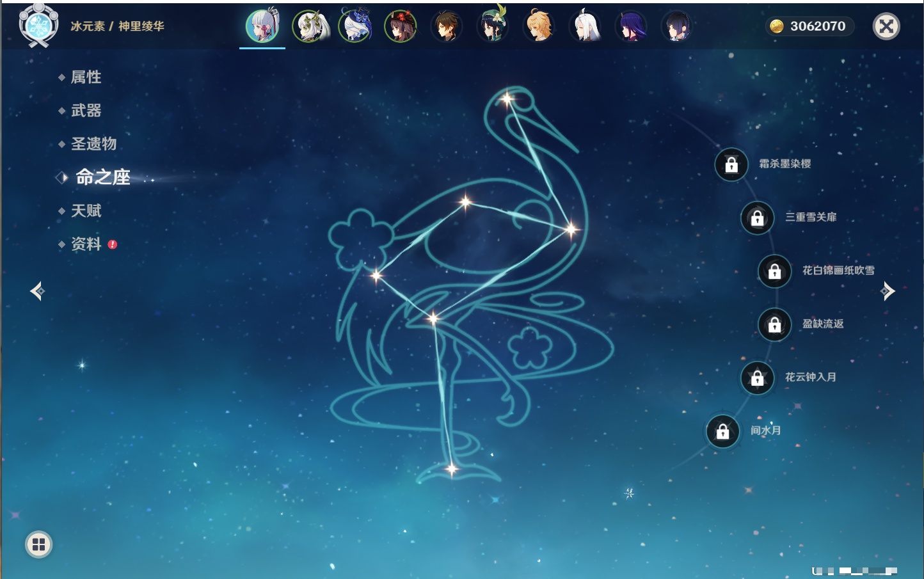Select Nahida's avatar in the character bar
The height and width of the screenshot is (579, 924).
310,27
